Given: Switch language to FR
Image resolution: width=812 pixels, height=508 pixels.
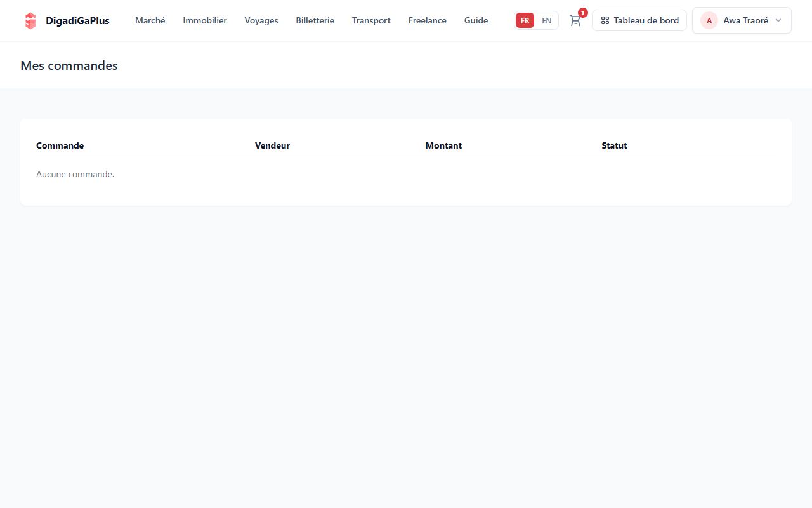Looking at the screenshot, I should [525, 20].
